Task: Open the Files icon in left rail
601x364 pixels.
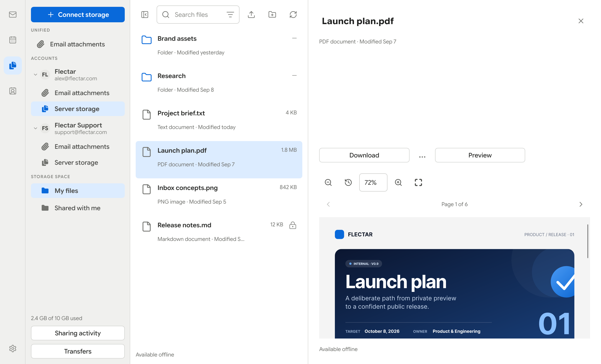Action: pyautogui.click(x=13, y=66)
